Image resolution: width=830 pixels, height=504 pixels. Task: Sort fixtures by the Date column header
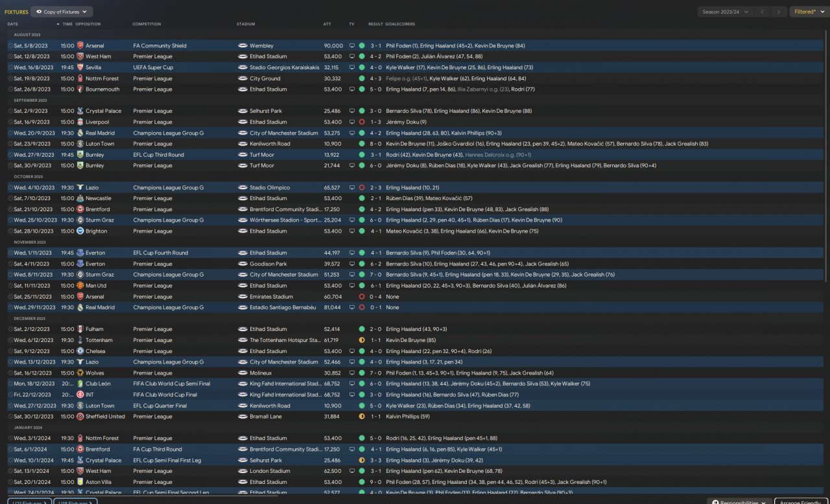(x=13, y=24)
